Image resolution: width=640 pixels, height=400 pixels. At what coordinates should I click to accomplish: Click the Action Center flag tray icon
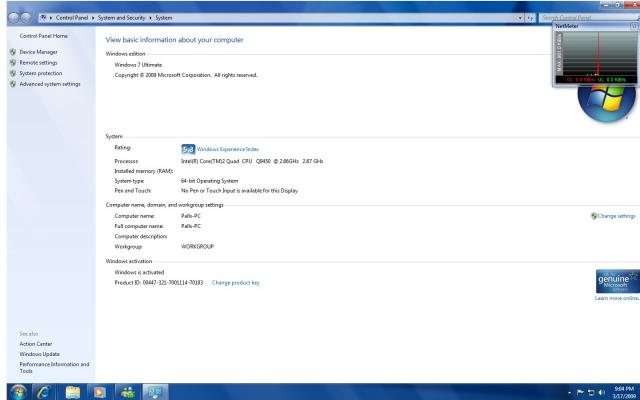(x=580, y=392)
